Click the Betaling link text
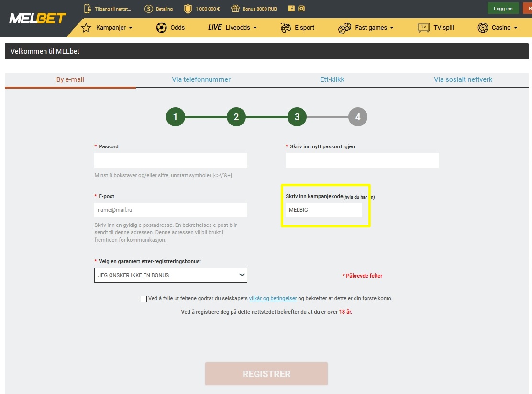This screenshot has height=394, width=532. click(x=164, y=9)
